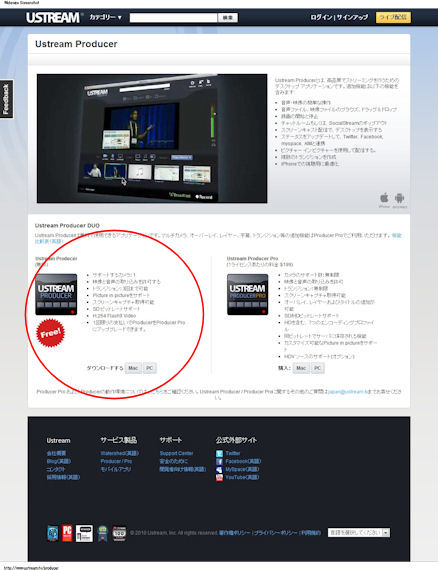The width and height of the screenshot is (438, 570).
Task: Focus the header search input field
Action: [173, 17]
